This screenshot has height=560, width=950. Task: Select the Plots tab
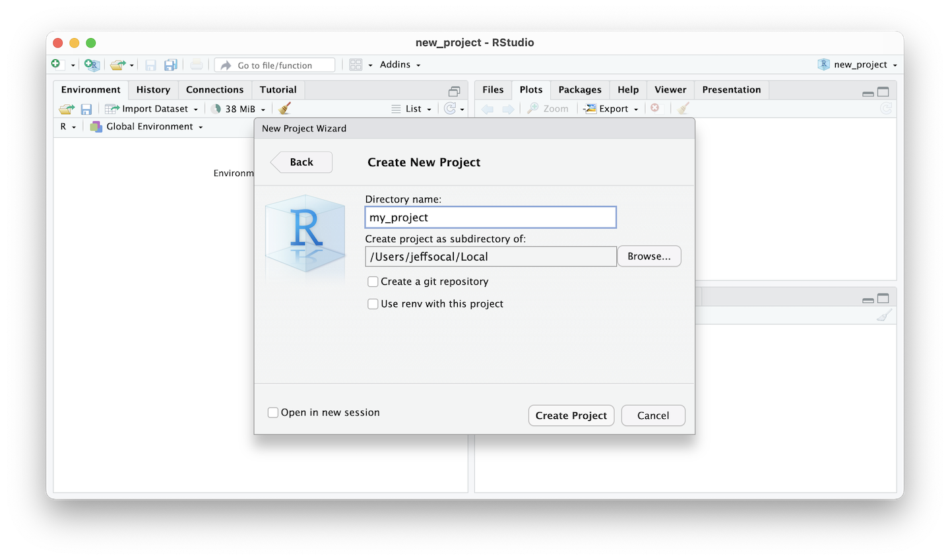coord(531,90)
